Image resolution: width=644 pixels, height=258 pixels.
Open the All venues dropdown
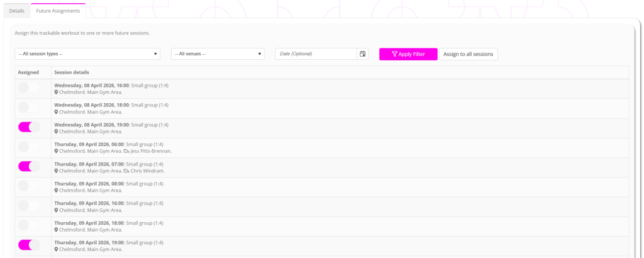[x=218, y=54]
